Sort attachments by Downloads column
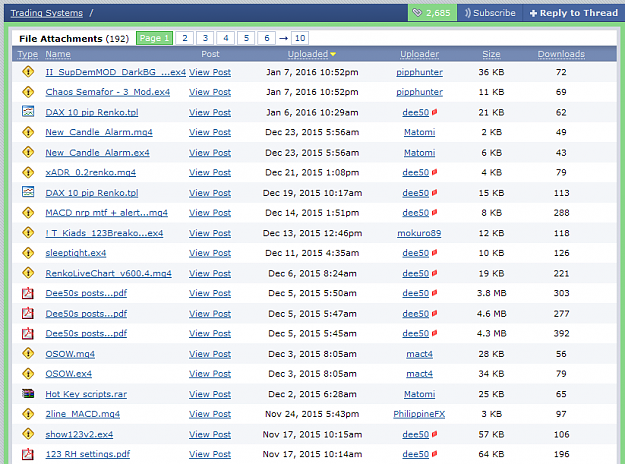The width and height of the screenshot is (625, 464). (561, 54)
